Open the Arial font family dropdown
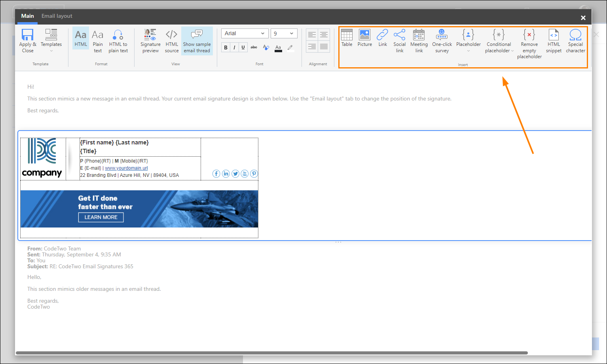 (245, 34)
